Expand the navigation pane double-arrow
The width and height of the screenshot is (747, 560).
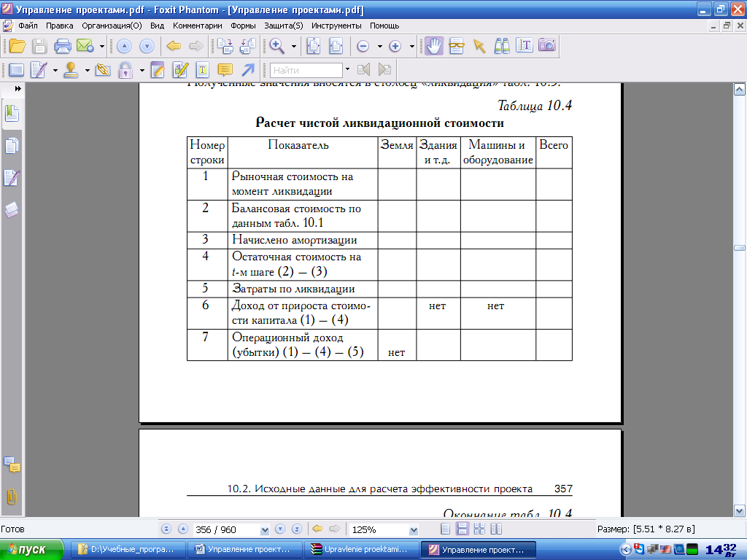18,88
